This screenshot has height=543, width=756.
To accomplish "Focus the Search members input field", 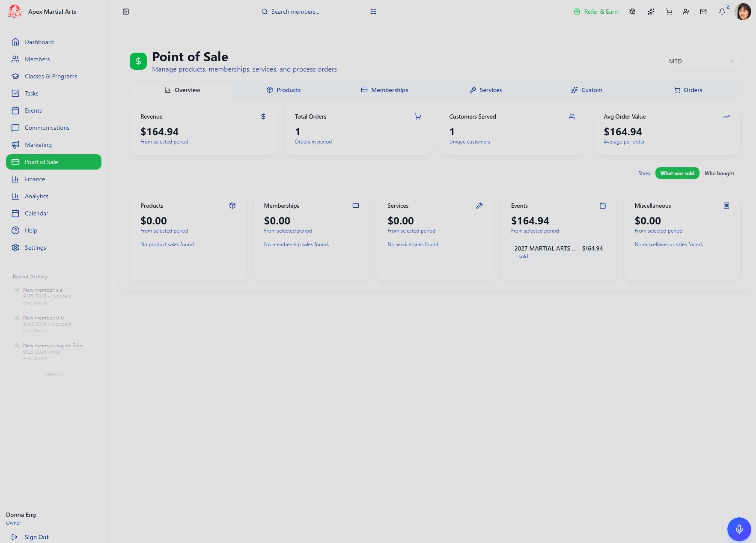I will [319, 12].
